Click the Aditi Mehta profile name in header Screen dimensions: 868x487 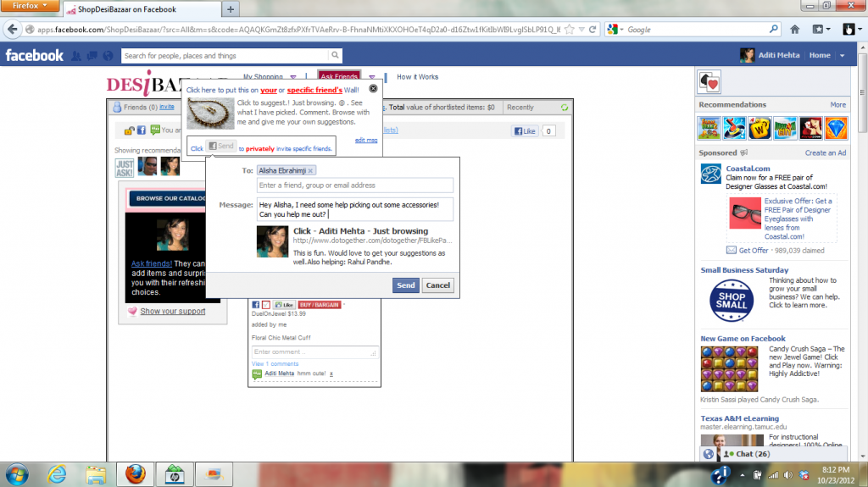point(778,55)
